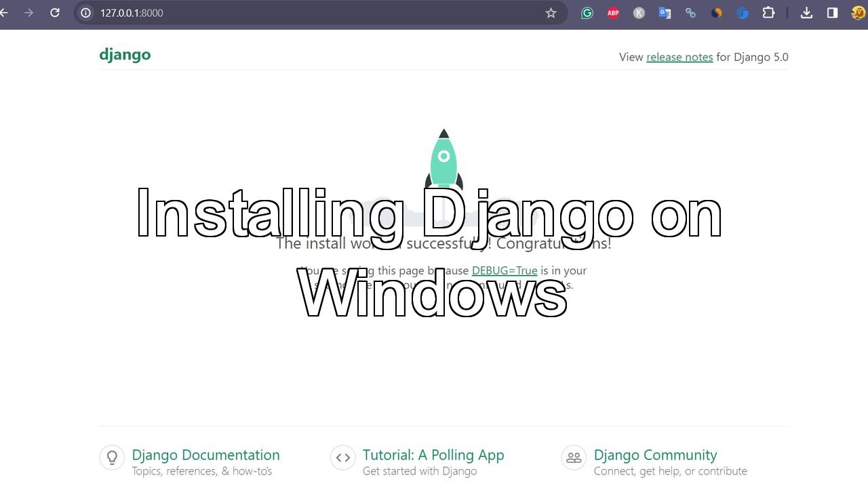Viewport: 868px width, 488px height.
Task: Reload the page
Action: (x=55, y=13)
